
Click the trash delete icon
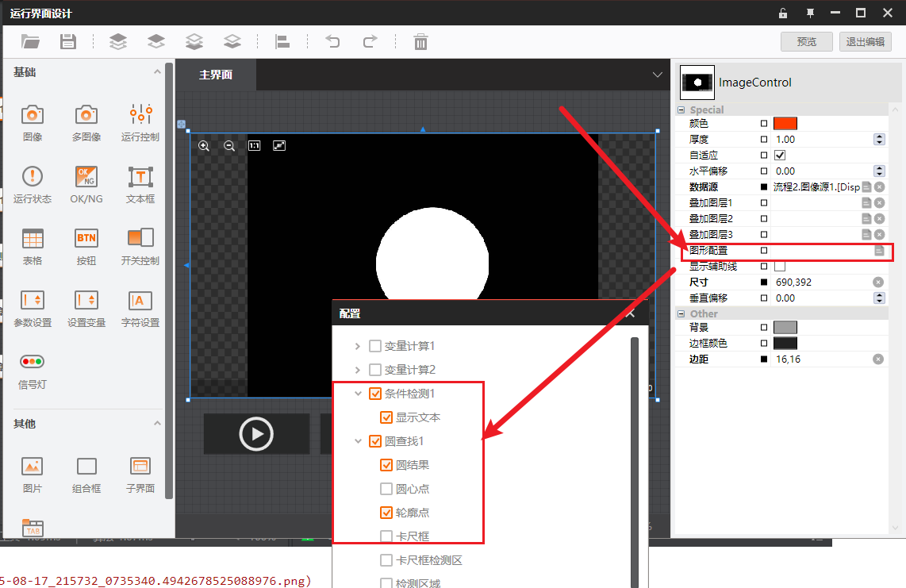click(x=420, y=42)
